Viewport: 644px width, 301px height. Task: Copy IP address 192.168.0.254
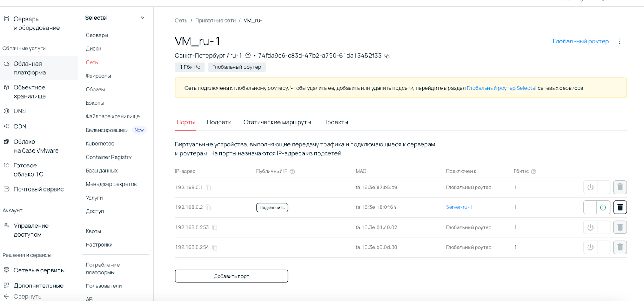coord(215,248)
